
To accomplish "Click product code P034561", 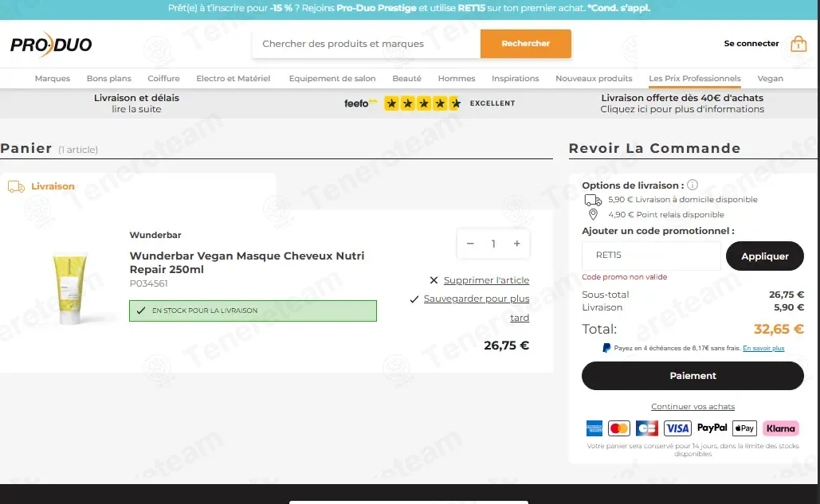I will pyautogui.click(x=148, y=283).
